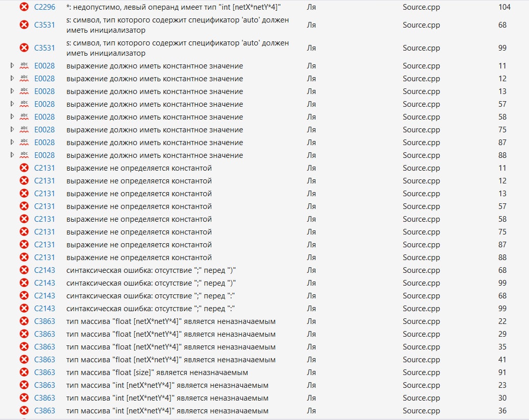Click the error icon for C2131 at line 11

[24, 168]
